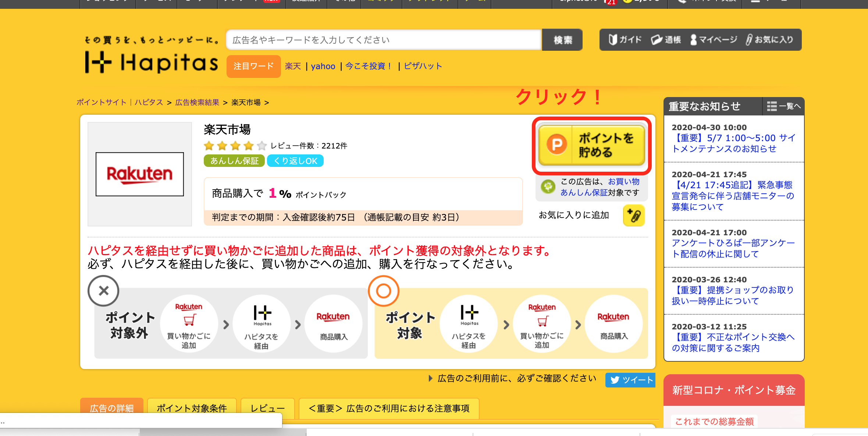Open the 5/7 maintenance notice link
868x436 pixels.
[733, 143]
